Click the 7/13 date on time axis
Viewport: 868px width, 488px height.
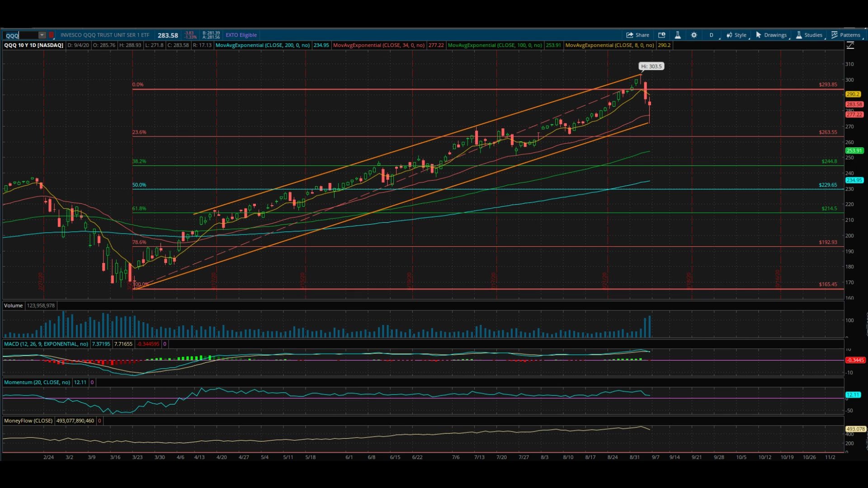[x=479, y=457]
